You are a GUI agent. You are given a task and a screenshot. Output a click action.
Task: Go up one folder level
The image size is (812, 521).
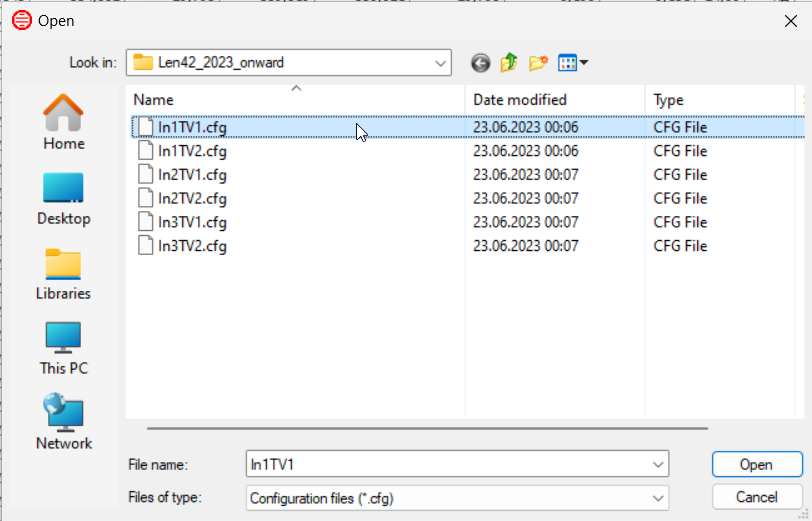pos(509,63)
